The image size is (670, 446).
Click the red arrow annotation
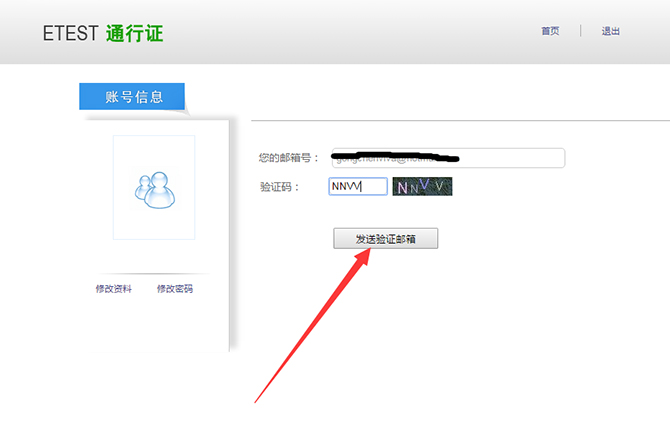tap(310, 325)
